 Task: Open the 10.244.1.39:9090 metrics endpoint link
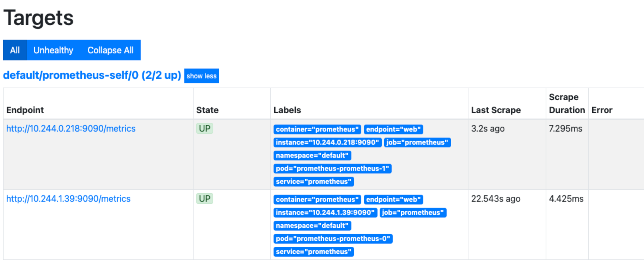click(68, 199)
